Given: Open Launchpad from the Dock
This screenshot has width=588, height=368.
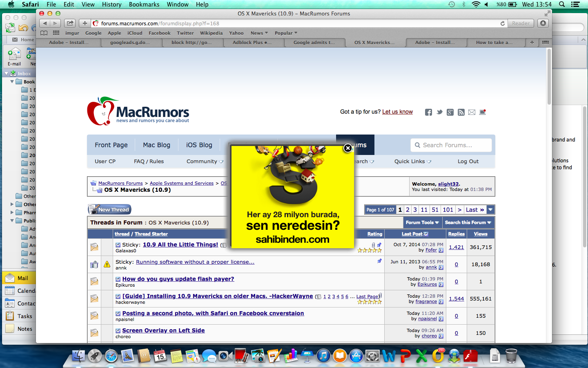Looking at the screenshot, I should [x=95, y=356].
